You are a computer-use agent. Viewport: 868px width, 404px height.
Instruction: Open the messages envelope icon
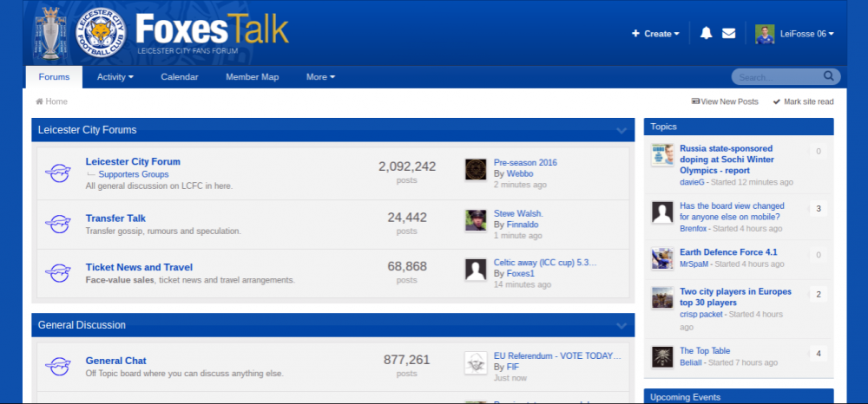[x=728, y=33]
